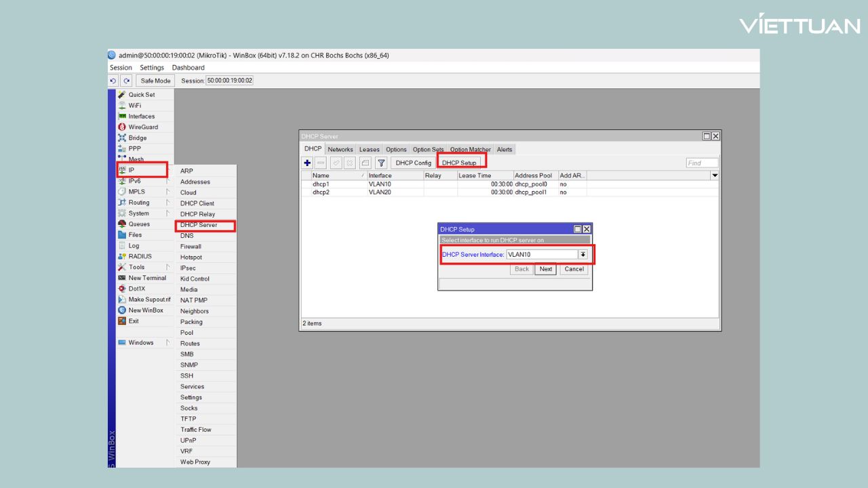
Task: Open WireGuard from the sidebar
Action: 142,127
